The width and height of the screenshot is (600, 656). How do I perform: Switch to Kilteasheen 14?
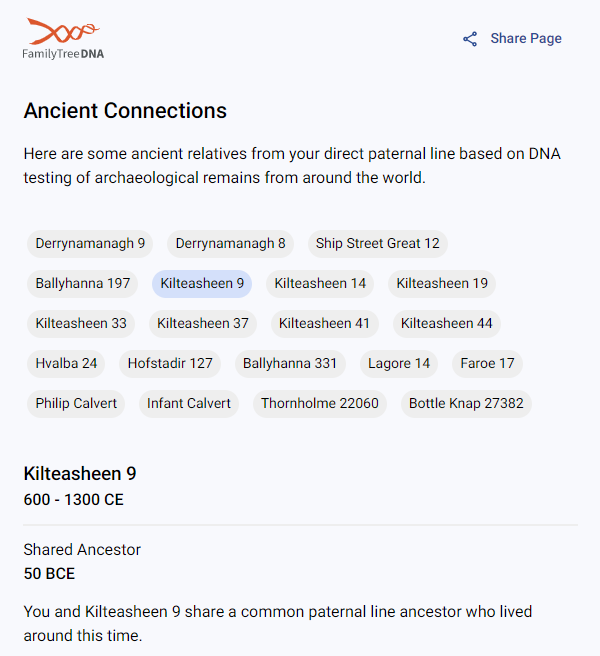[320, 284]
